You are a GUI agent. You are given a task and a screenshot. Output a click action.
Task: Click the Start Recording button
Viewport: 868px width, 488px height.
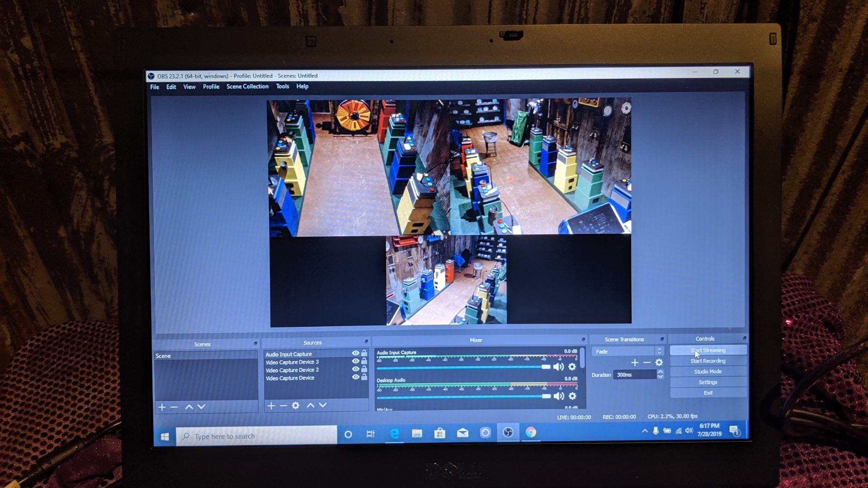click(x=708, y=361)
